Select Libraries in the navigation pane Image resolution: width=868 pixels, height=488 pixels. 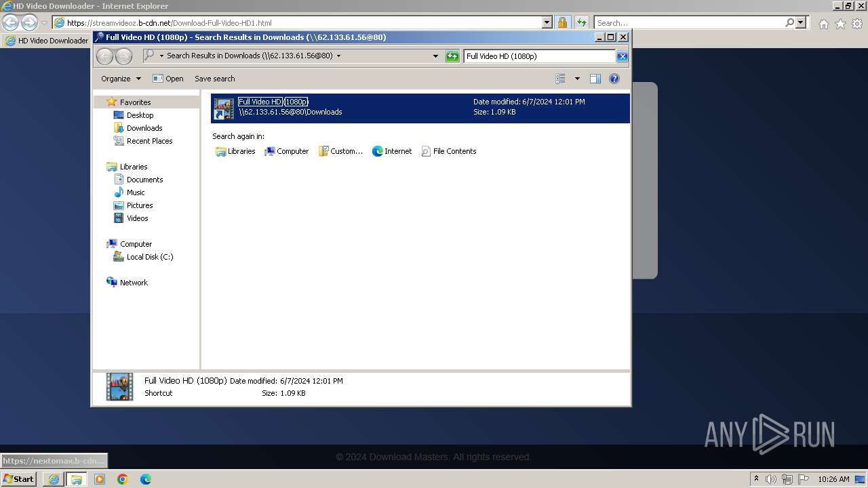coord(134,167)
